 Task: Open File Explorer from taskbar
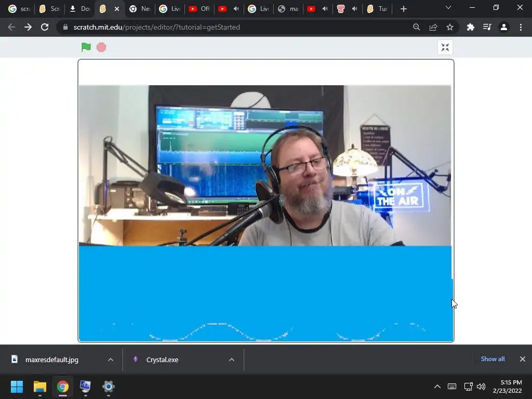(x=39, y=387)
